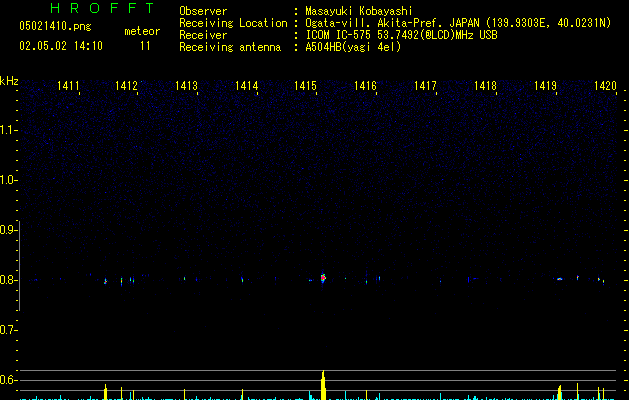Select the Ogata-vill. Akita-Pref. JAPAN location text
The width and height of the screenshot is (629, 400).
click(x=458, y=23)
